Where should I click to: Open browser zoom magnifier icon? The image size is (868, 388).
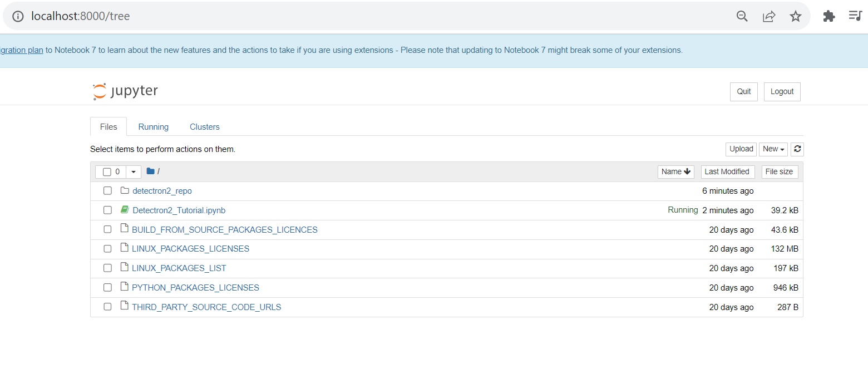pos(742,16)
